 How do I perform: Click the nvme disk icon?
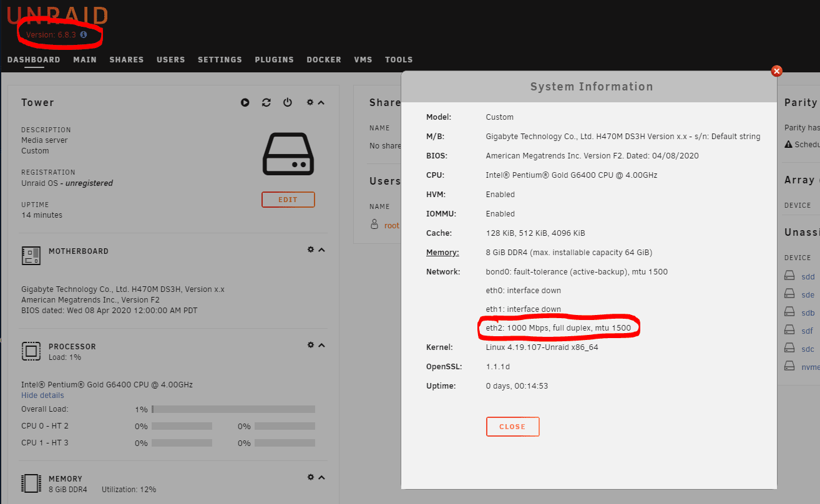790,367
